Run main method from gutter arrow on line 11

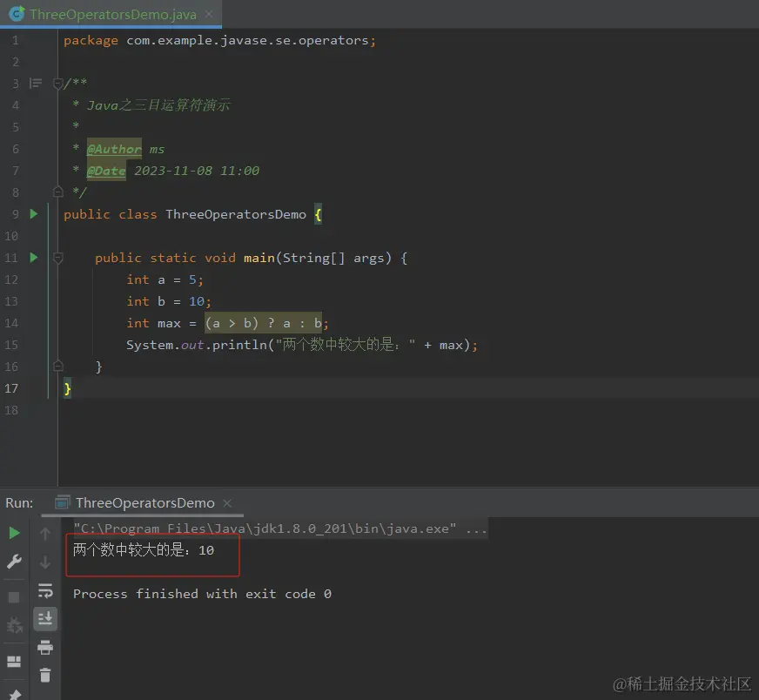point(34,258)
